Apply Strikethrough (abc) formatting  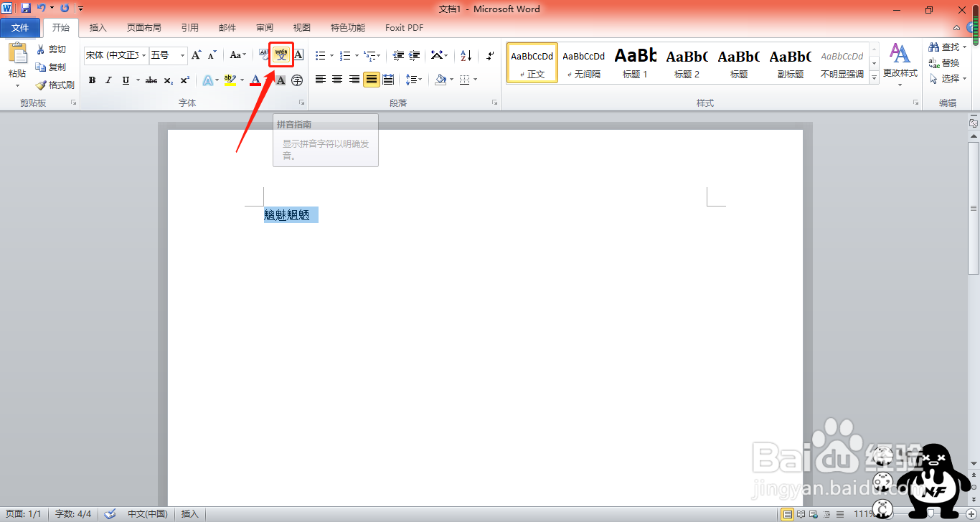pos(151,80)
